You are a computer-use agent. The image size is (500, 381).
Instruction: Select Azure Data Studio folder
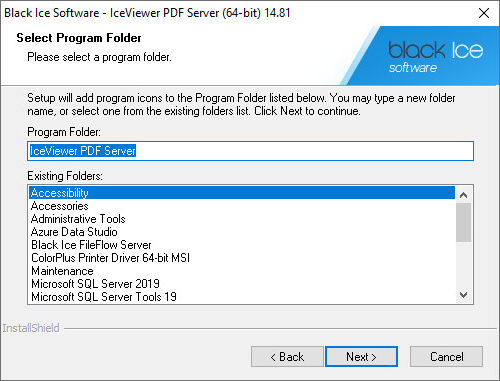point(242,232)
